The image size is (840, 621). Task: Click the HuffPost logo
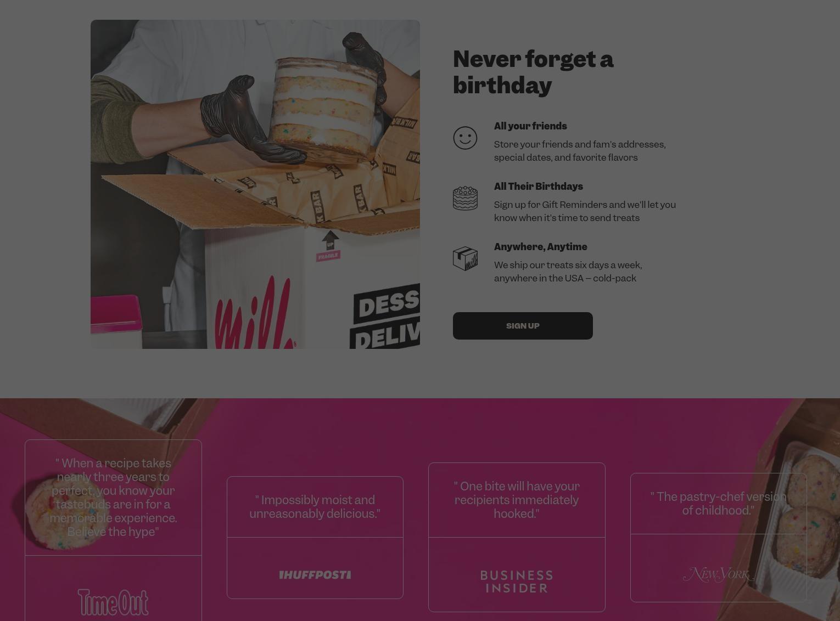click(x=315, y=575)
